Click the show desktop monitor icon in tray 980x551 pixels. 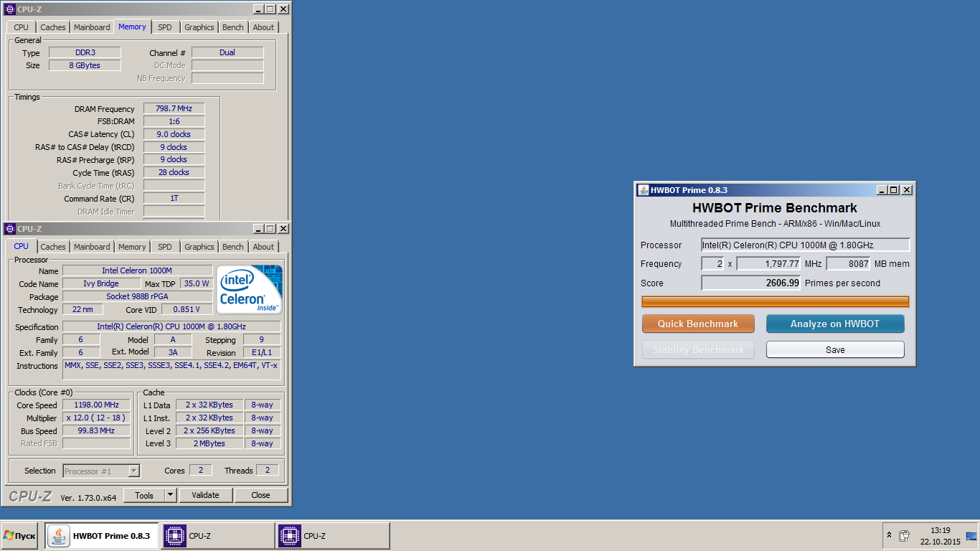971,535
